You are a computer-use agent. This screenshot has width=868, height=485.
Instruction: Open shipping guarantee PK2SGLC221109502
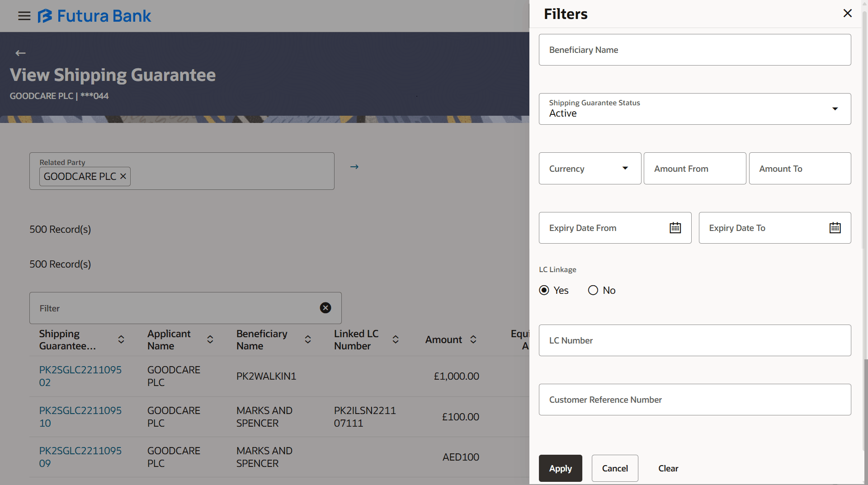(x=80, y=376)
